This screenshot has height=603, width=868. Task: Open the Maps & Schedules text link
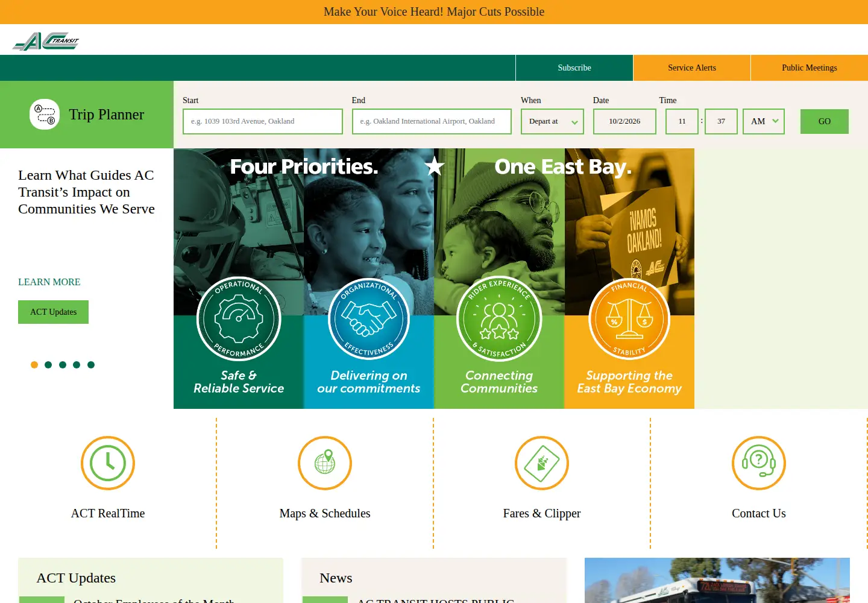pos(325,513)
